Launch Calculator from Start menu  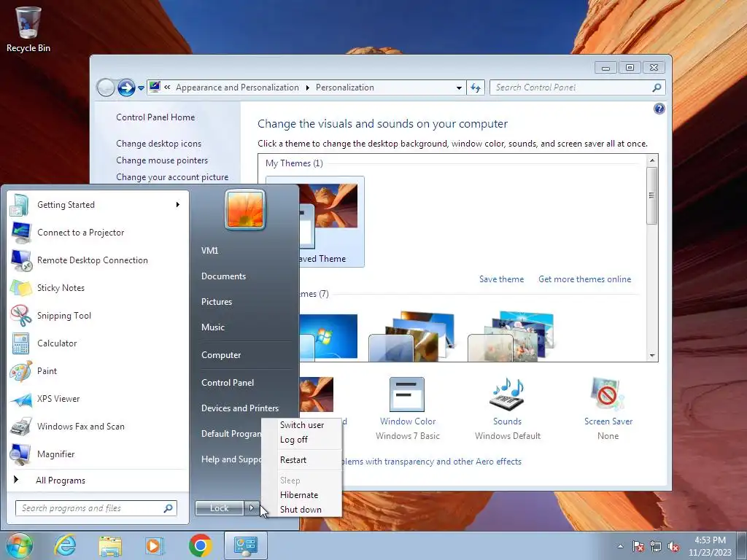98,343
